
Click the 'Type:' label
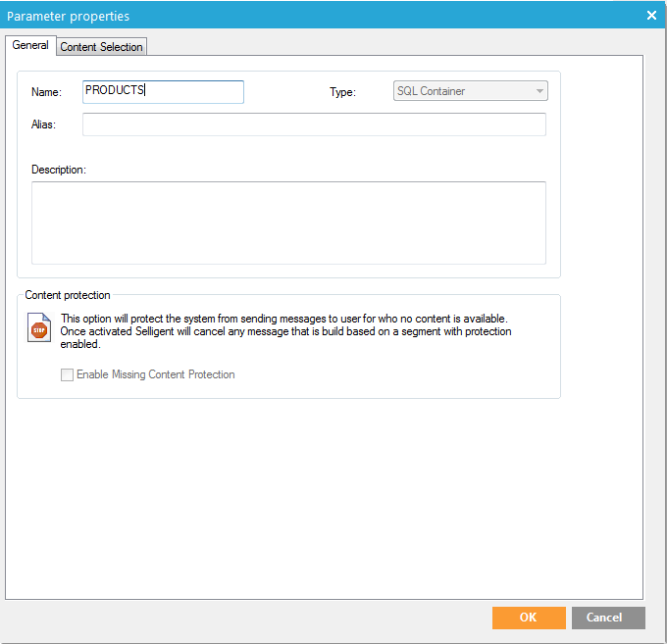342,92
